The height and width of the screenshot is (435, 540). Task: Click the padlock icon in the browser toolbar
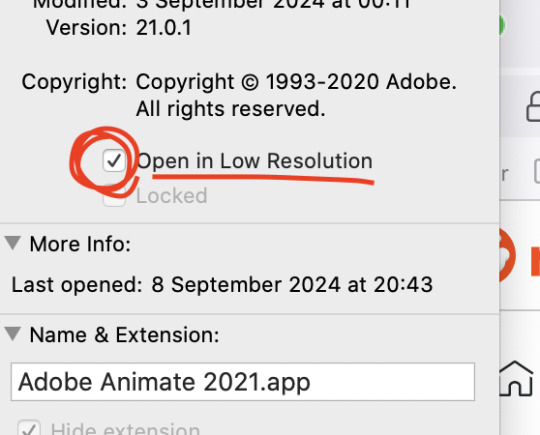(x=533, y=107)
